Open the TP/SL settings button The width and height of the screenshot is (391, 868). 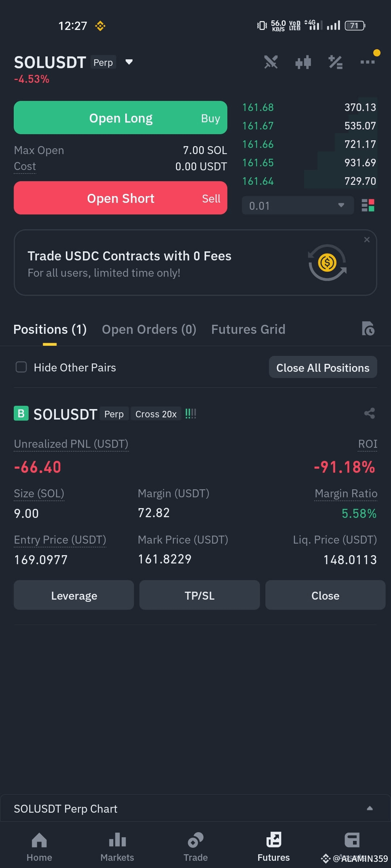(199, 595)
